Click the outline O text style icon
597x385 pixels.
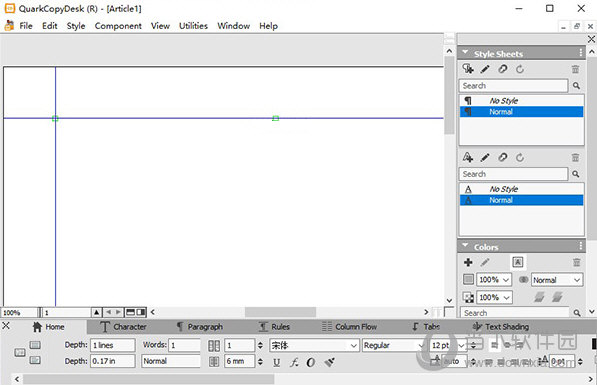pos(311,362)
